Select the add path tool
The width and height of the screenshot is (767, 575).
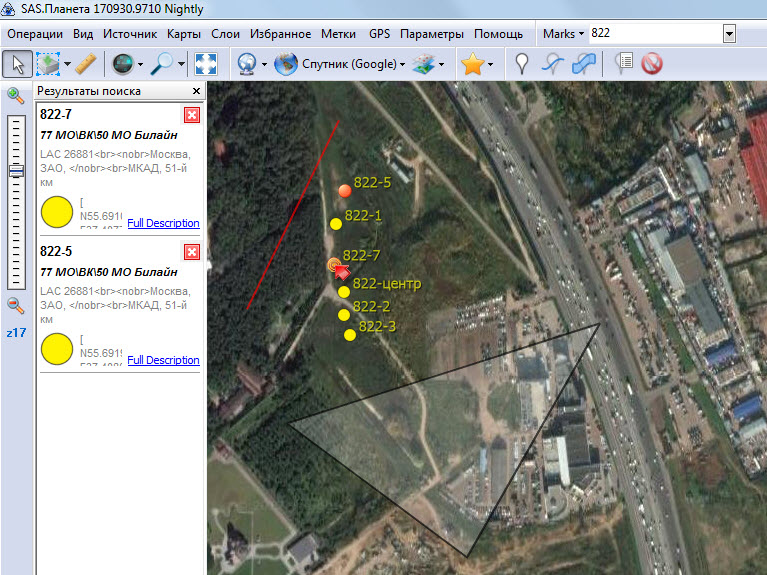point(552,64)
